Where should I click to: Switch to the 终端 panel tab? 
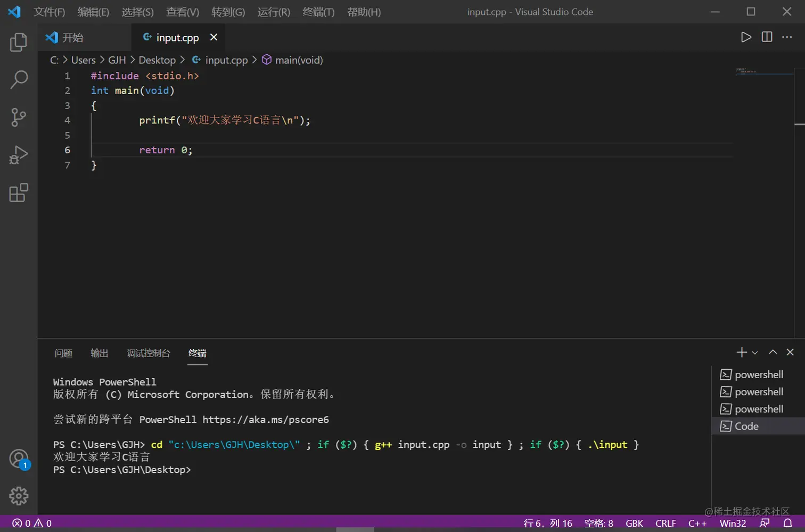coord(198,353)
